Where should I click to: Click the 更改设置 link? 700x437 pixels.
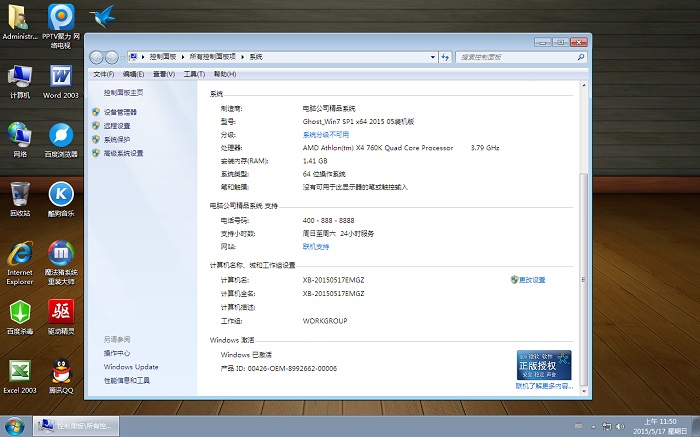click(x=531, y=280)
